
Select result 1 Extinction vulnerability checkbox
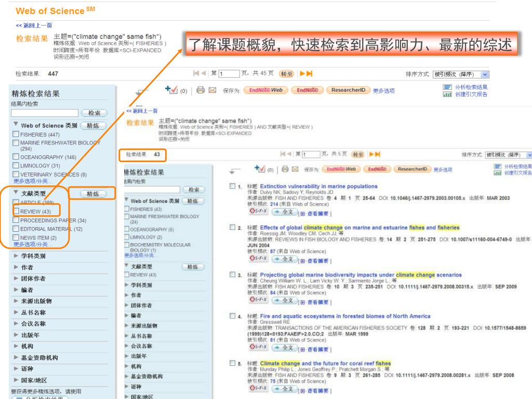(232, 186)
